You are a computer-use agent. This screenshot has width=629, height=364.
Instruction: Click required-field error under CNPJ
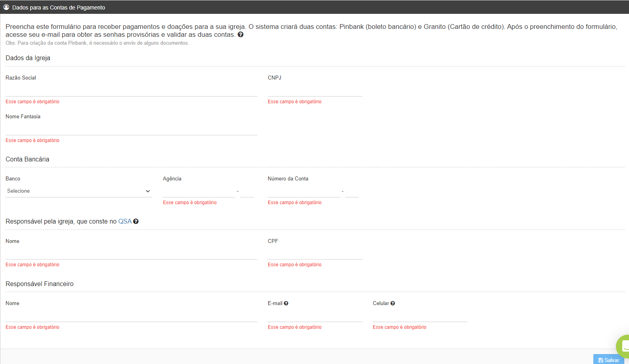click(295, 102)
